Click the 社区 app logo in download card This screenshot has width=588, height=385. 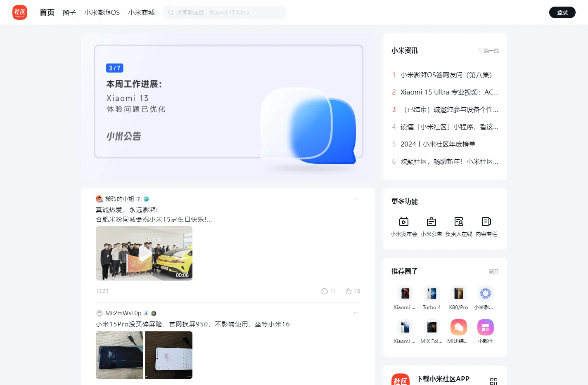[x=401, y=380]
